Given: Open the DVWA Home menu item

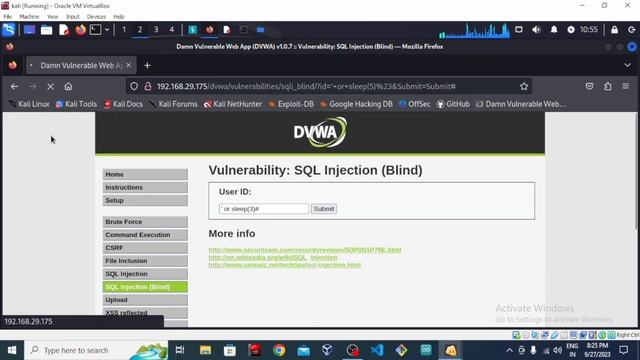Looking at the screenshot, I should point(145,174).
